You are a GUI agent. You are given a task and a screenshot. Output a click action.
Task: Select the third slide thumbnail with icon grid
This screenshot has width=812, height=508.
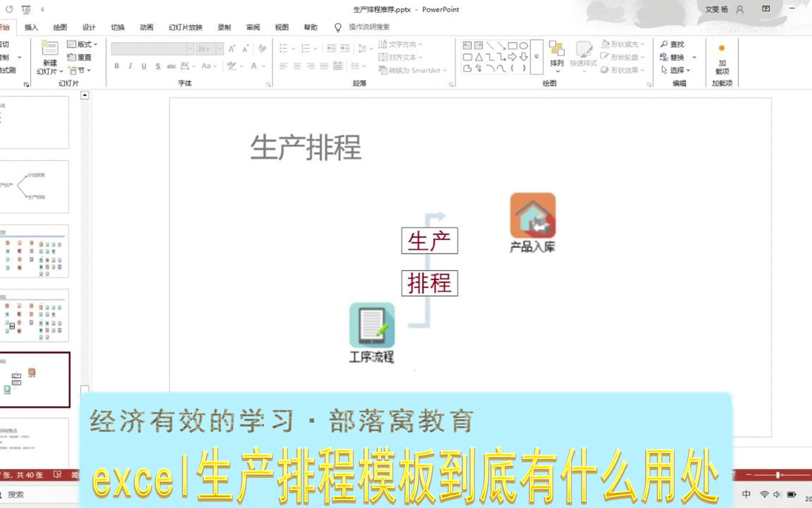(34, 251)
